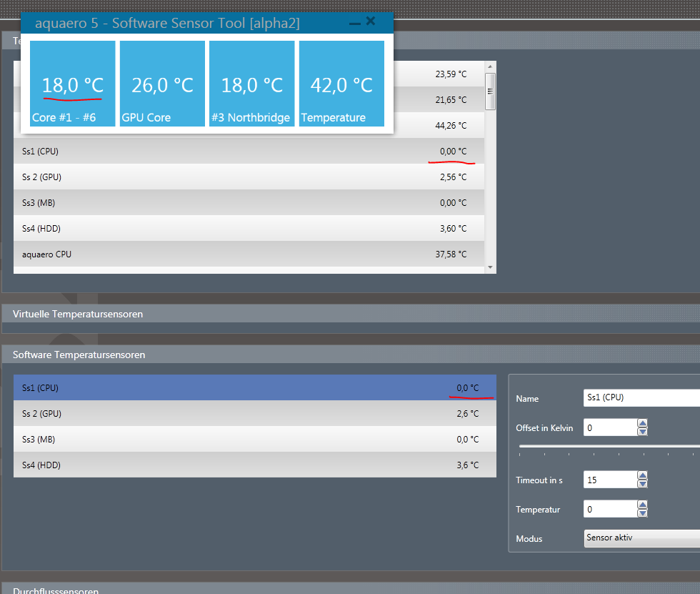Image resolution: width=700 pixels, height=594 pixels.
Task: Increase Offset in Kelvin value
Action: click(642, 423)
